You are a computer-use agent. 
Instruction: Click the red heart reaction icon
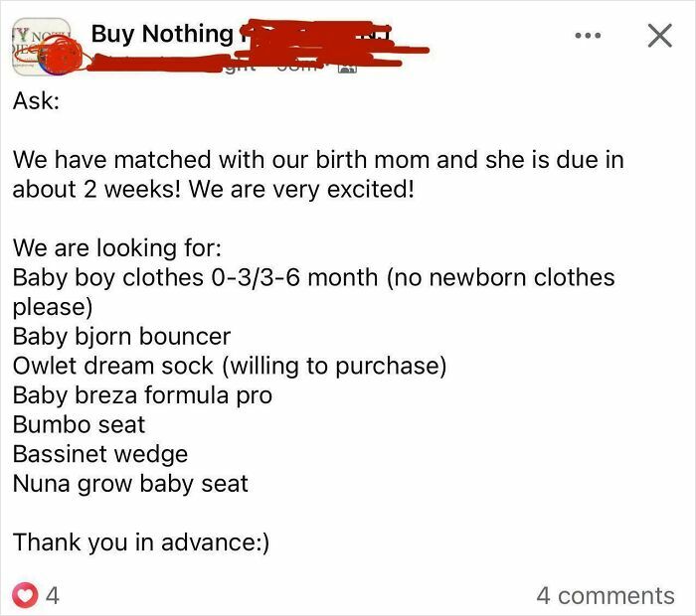(x=25, y=595)
